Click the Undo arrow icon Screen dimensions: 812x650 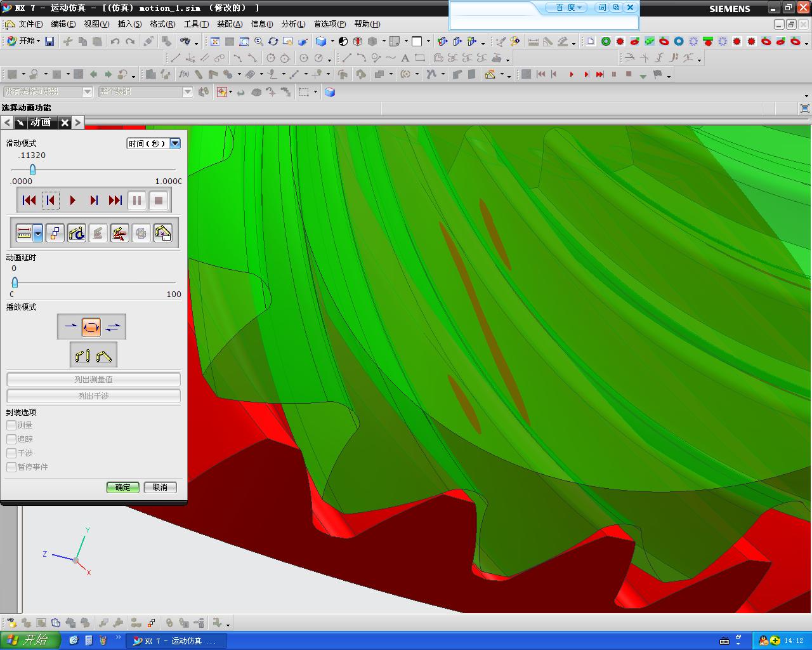[x=115, y=41]
